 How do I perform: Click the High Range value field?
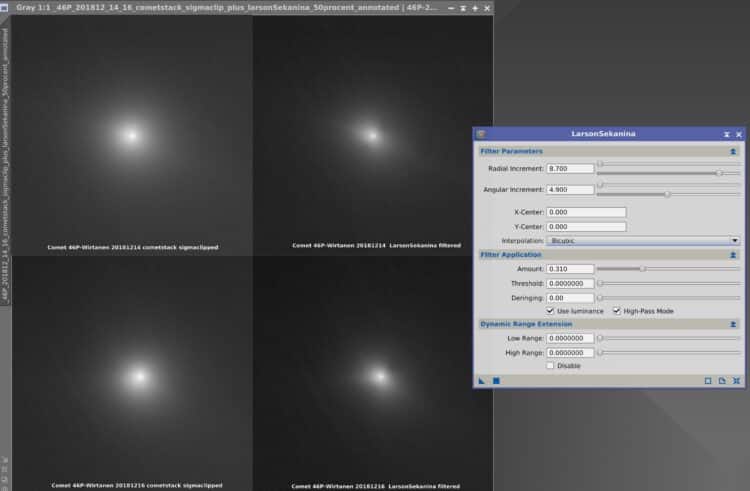pyautogui.click(x=570, y=353)
